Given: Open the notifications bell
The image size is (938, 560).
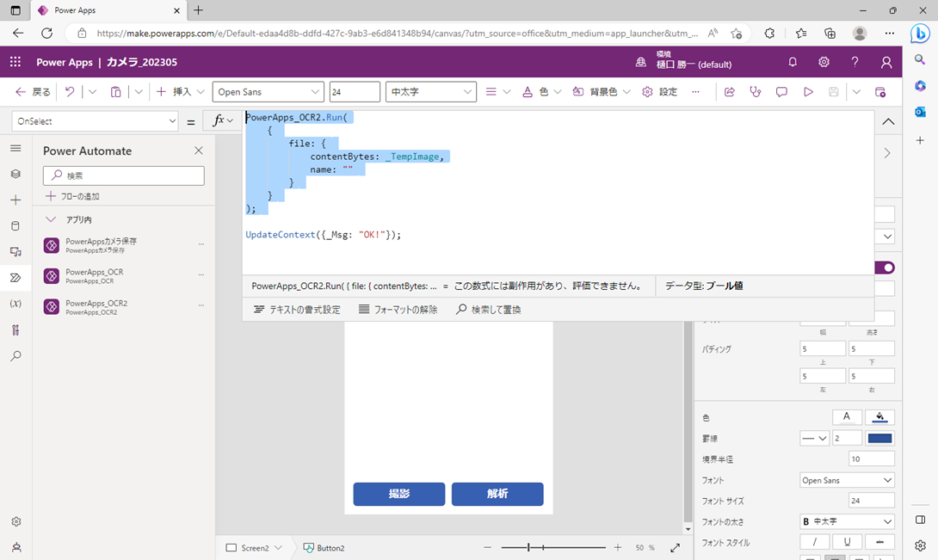Looking at the screenshot, I should pos(793,62).
